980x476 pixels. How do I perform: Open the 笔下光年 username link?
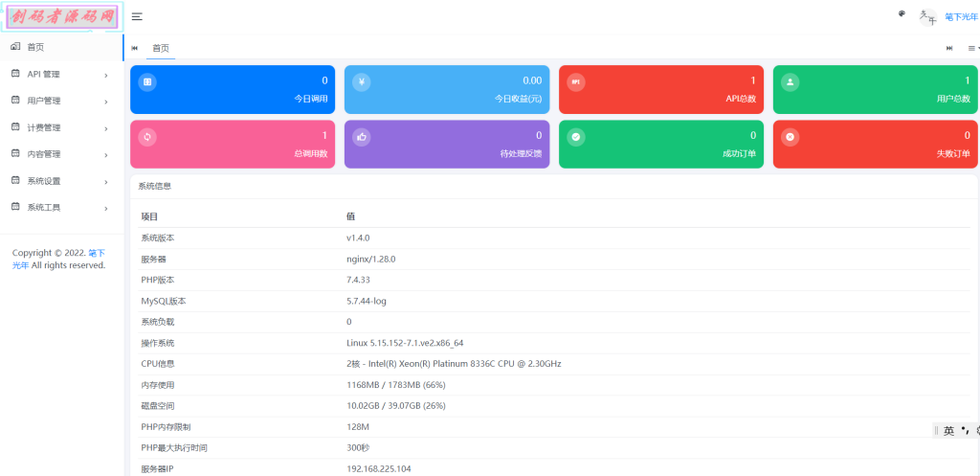(961, 16)
